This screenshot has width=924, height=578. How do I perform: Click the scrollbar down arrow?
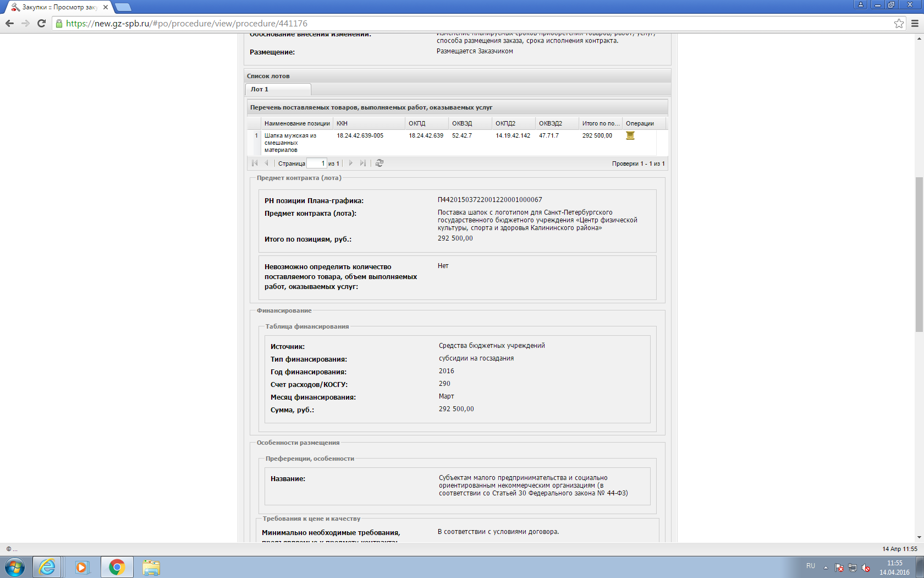click(919, 537)
